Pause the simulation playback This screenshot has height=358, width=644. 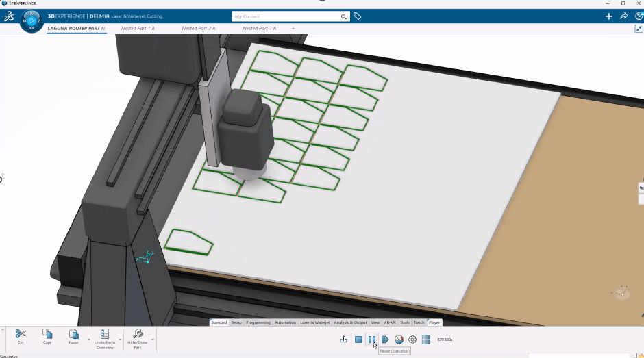pos(372,340)
